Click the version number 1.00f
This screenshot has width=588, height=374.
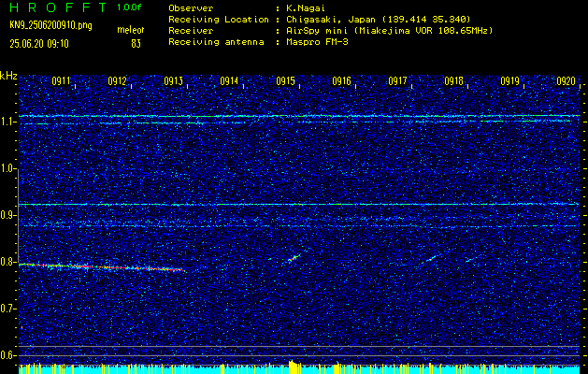click(x=129, y=7)
